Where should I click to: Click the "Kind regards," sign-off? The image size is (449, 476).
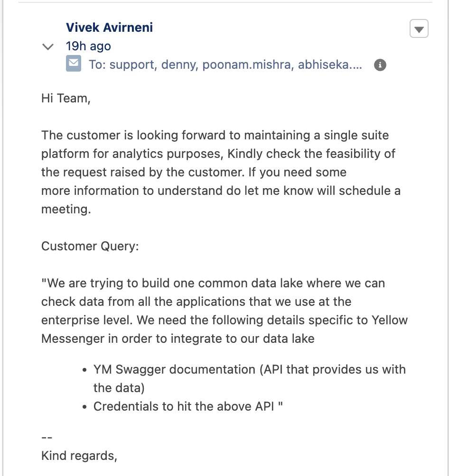click(x=79, y=456)
